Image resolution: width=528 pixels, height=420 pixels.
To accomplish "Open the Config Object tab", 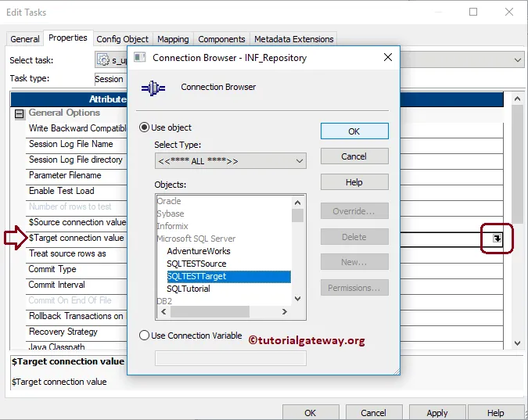I will tap(122, 39).
